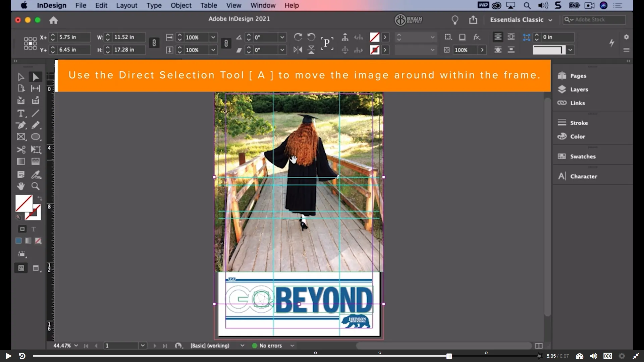The width and height of the screenshot is (644, 362).
Task: Select the Hand tool
Action: (x=21, y=186)
